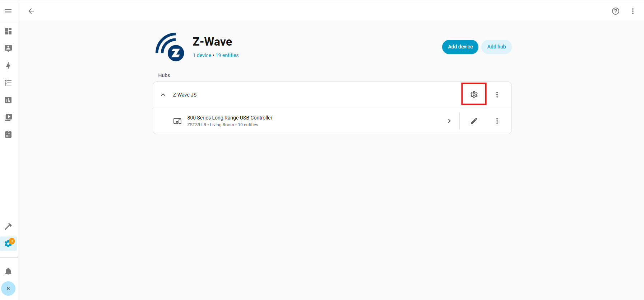Image resolution: width=644 pixels, height=300 pixels.
Task: Click the device icon beside 800 Series controller
Action: [177, 121]
